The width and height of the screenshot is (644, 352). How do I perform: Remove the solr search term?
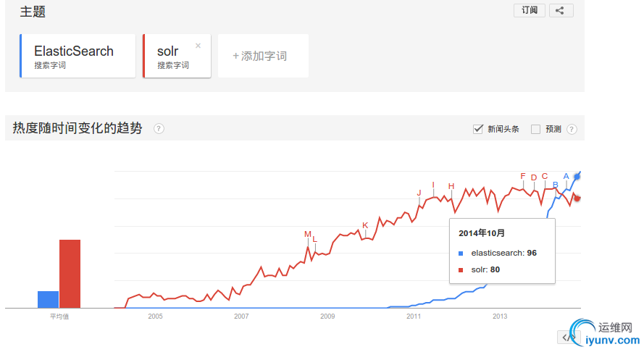(198, 46)
